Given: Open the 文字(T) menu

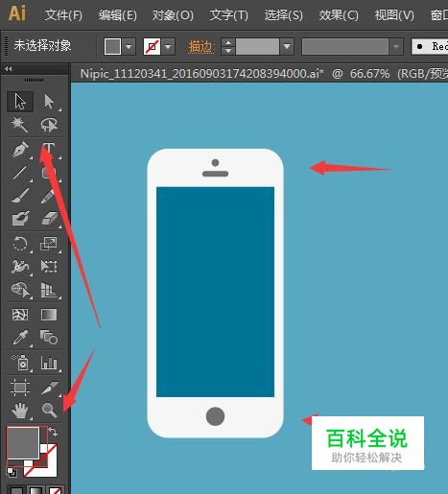Looking at the screenshot, I should pyautogui.click(x=228, y=15).
